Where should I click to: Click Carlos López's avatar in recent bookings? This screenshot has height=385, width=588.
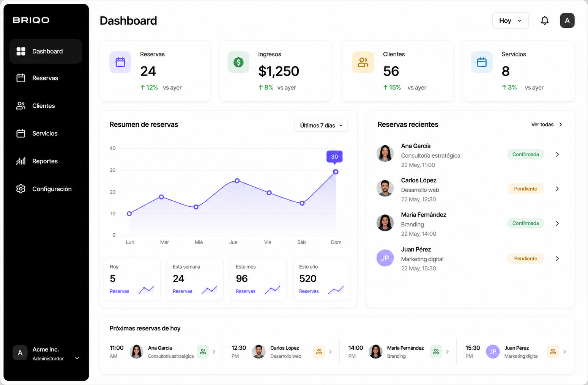coord(385,188)
